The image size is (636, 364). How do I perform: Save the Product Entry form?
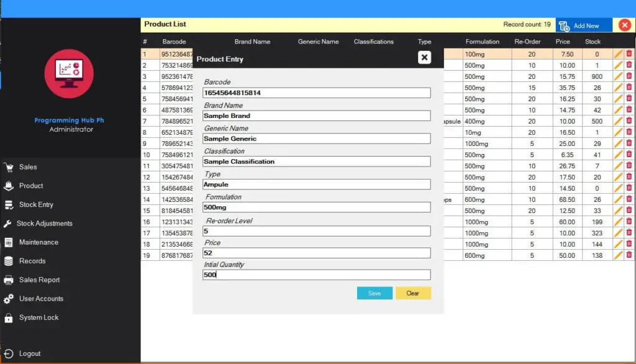click(375, 292)
